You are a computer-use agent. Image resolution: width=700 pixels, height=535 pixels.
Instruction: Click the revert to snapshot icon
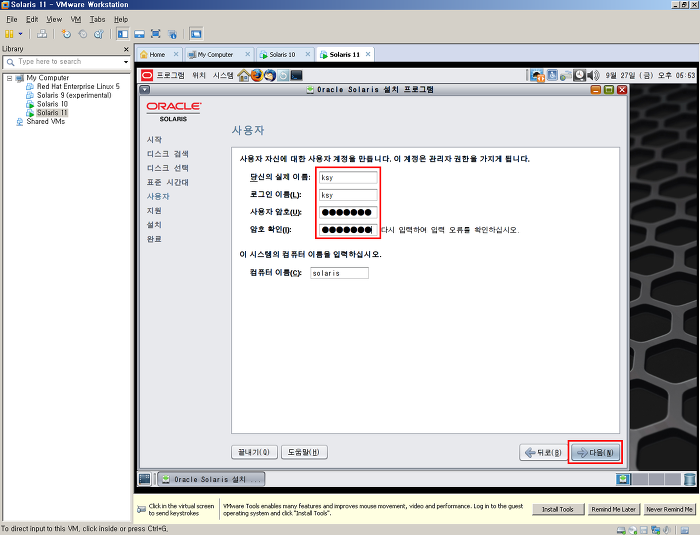[x=83, y=34]
